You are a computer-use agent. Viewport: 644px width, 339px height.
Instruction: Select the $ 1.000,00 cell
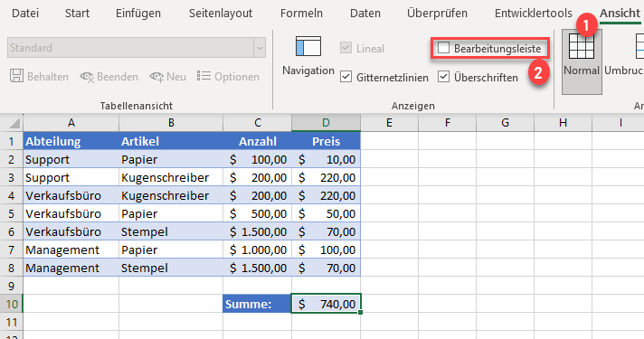click(258, 250)
